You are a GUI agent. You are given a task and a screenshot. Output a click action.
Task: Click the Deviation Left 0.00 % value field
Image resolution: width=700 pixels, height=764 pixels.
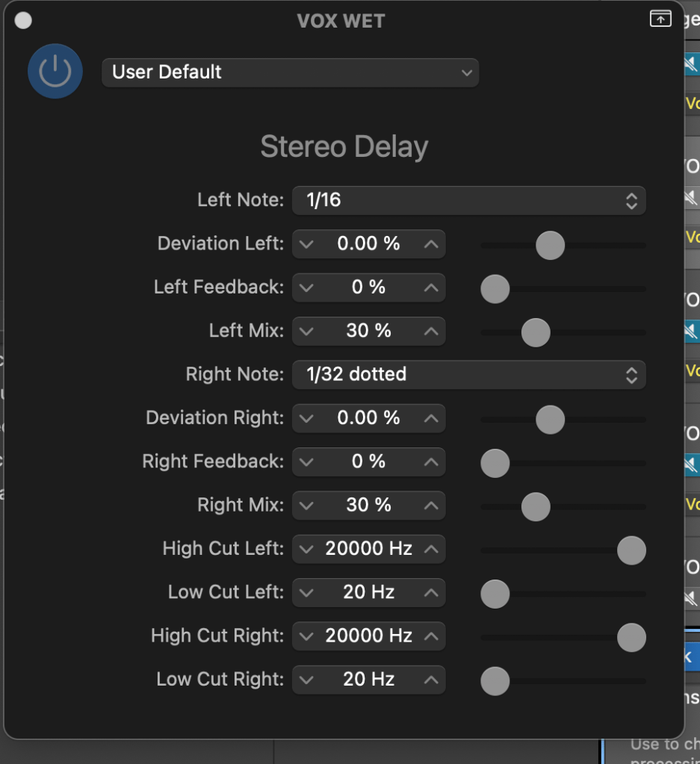368,243
